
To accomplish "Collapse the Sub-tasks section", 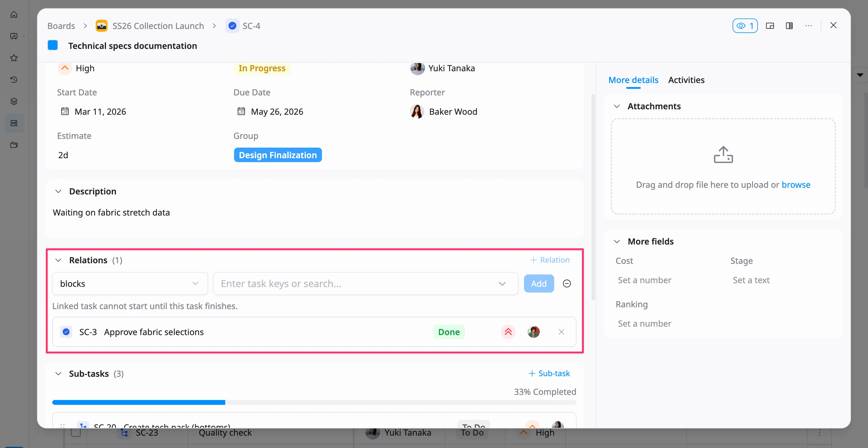I will (x=58, y=374).
